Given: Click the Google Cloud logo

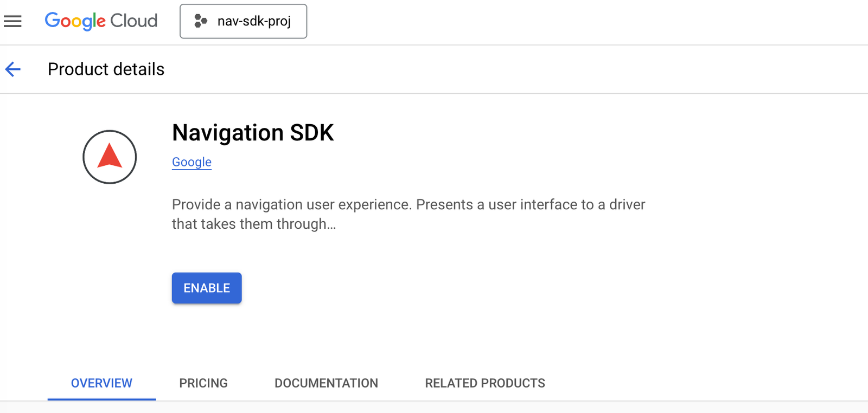Looking at the screenshot, I should pyautogui.click(x=101, y=21).
